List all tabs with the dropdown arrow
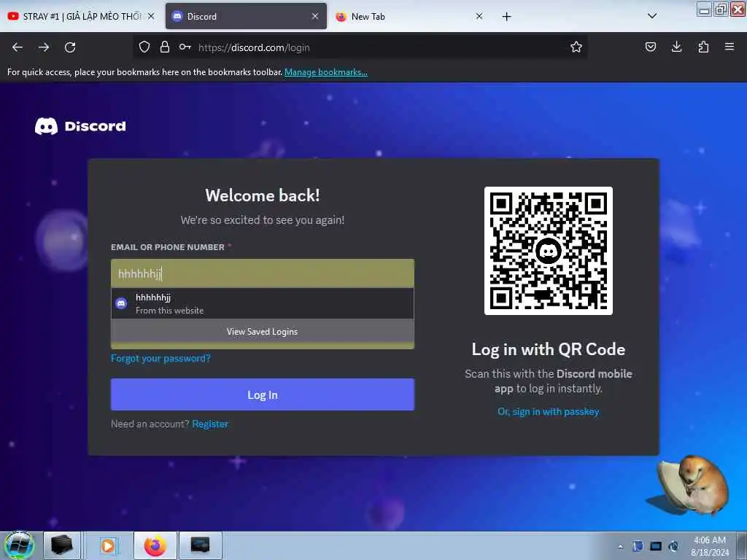Viewport: 747px width, 560px height. pos(652,16)
